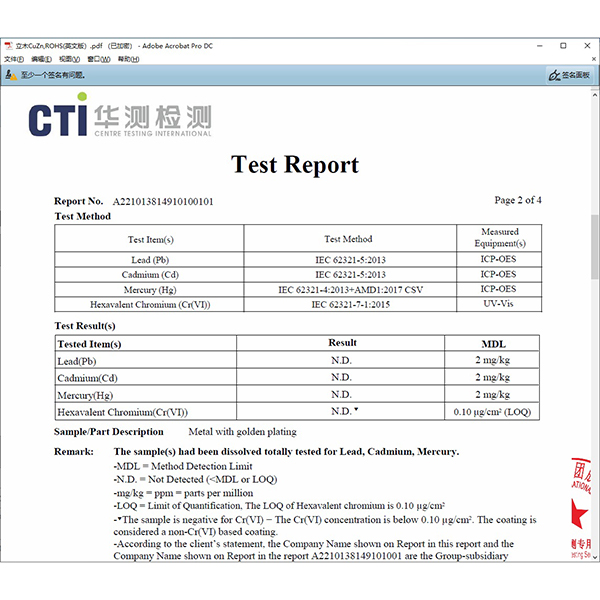Click the 'Metal with golden plating' description
Screen dimensions: 600x600
243,432
